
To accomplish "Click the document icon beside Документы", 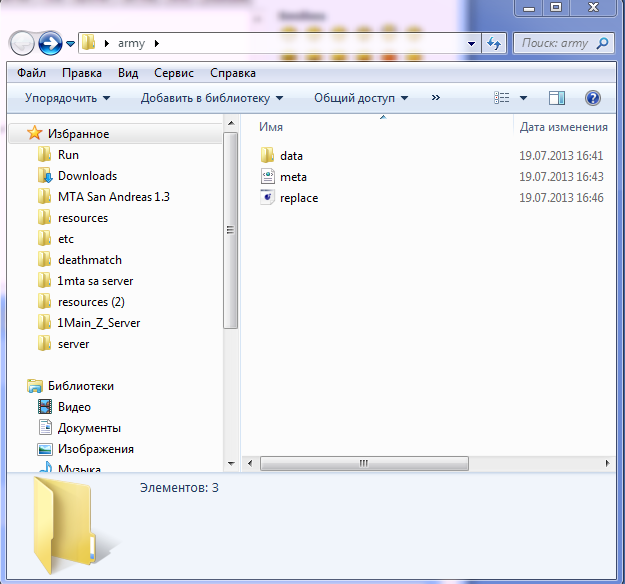I will (45, 427).
